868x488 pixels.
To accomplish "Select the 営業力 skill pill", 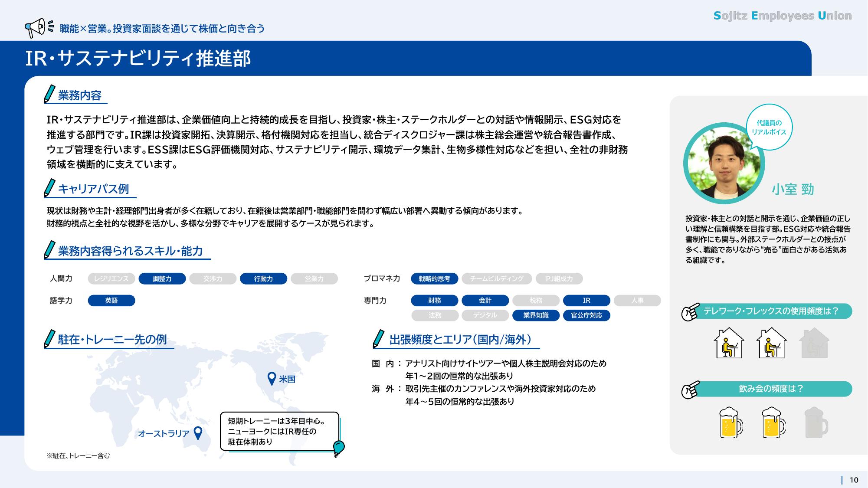I will 314,278.
